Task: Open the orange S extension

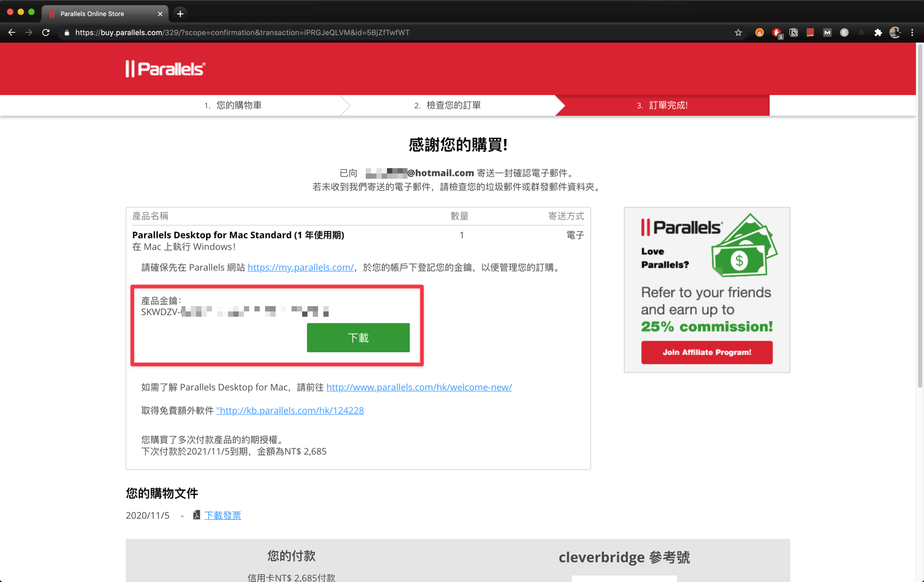Action: coord(760,32)
